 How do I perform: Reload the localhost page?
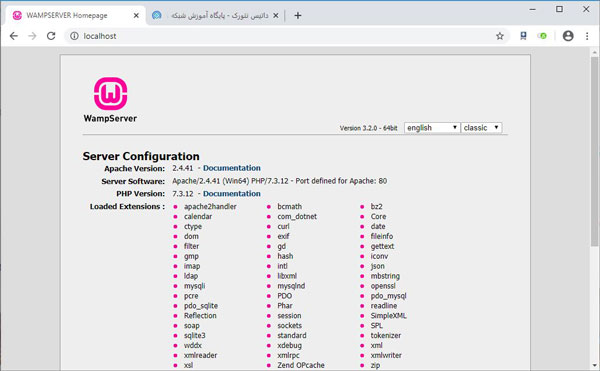[x=51, y=36]
